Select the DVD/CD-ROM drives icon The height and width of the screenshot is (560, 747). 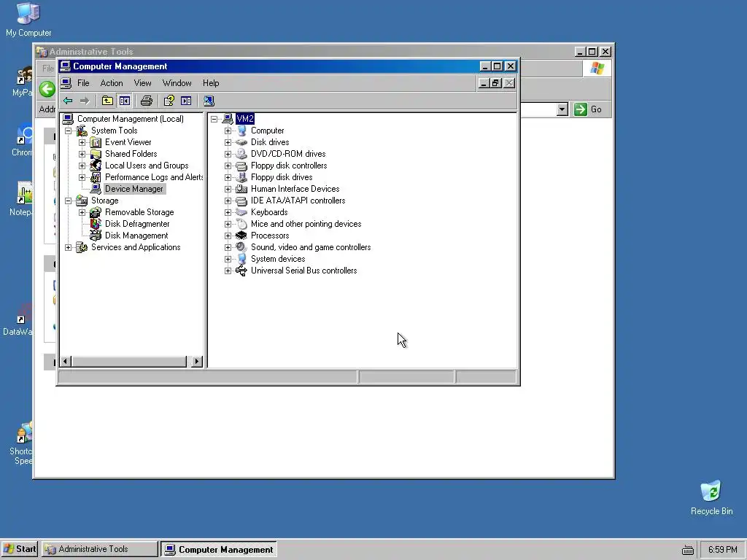[x=241, y=154]
